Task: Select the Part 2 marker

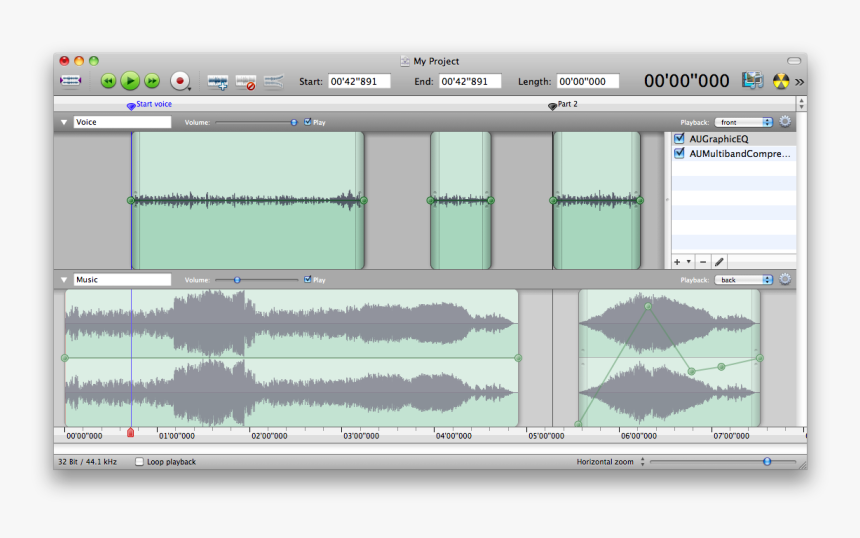Action: coord(563,104)
